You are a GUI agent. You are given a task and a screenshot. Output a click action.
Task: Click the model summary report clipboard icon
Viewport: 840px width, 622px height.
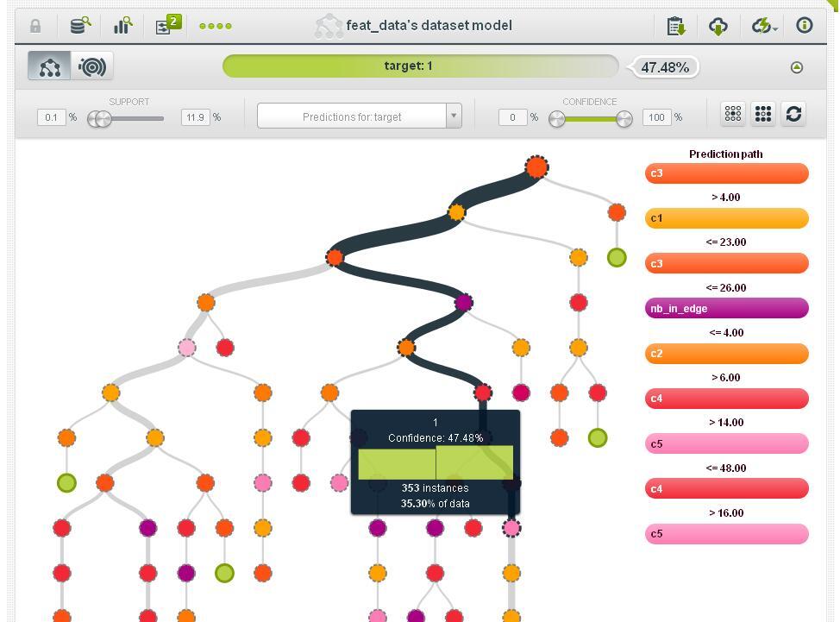point(676,26)
